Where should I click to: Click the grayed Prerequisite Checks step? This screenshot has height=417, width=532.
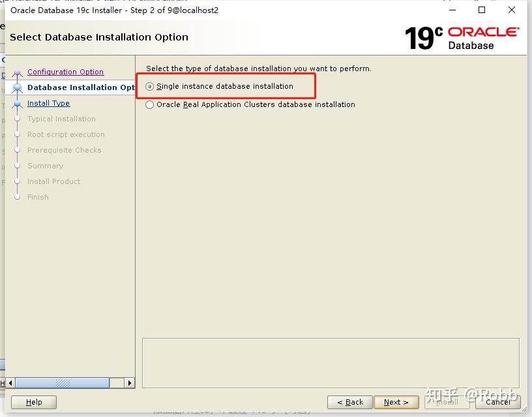coord(64,150)
